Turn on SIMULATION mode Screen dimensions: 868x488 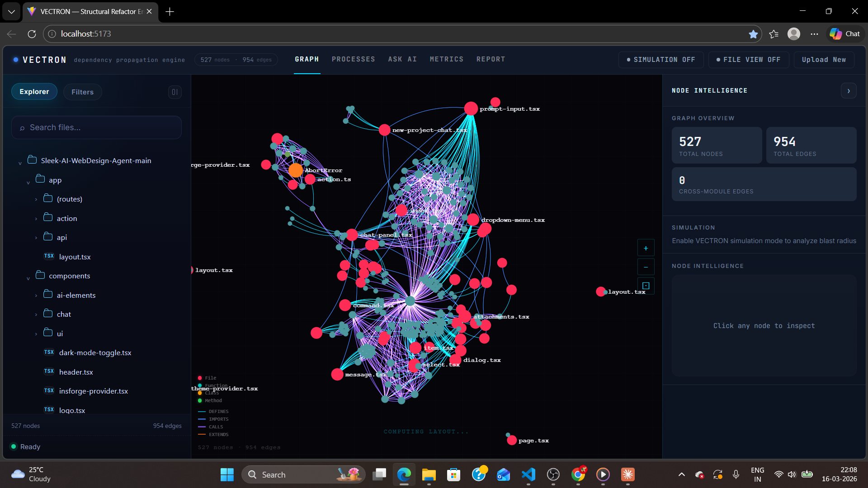click(660, 59)
